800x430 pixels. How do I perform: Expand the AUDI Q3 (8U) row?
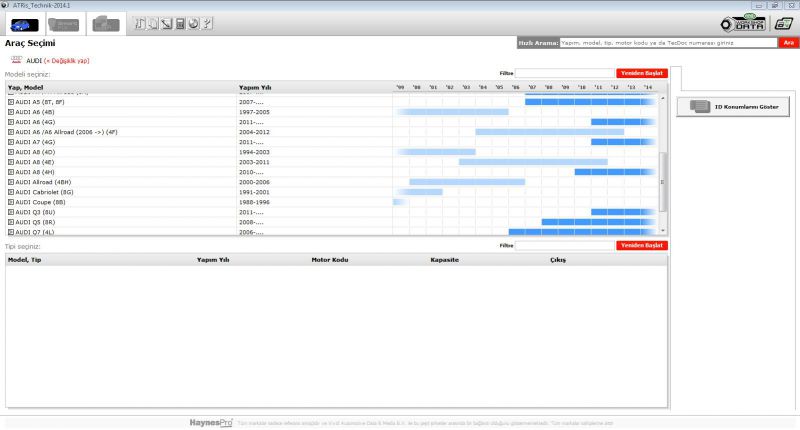coord(11,212)
